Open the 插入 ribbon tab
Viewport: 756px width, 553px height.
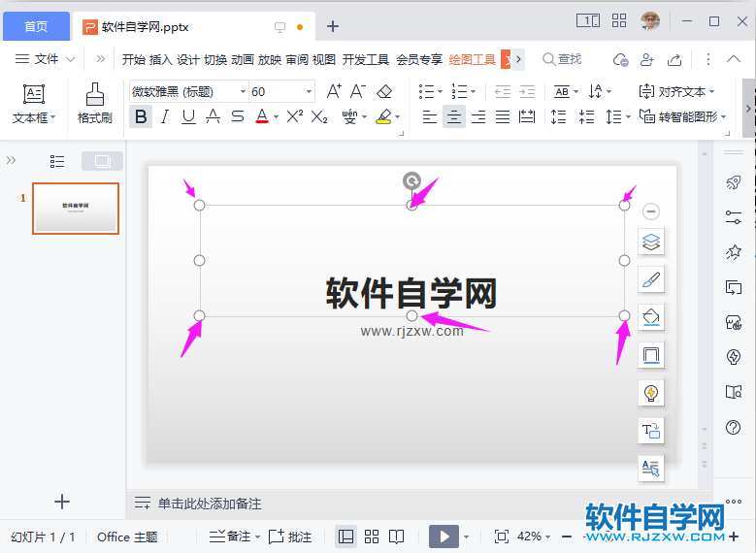tap(160, 59)
